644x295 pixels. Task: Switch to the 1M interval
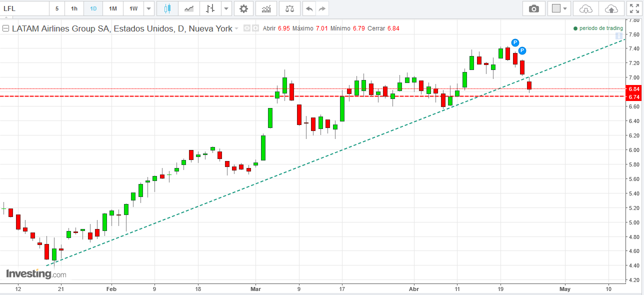pyautogui.click(x=113, y=8)
